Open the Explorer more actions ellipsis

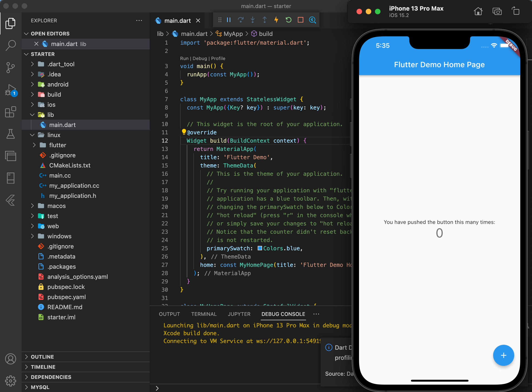[x=139, y=21]
